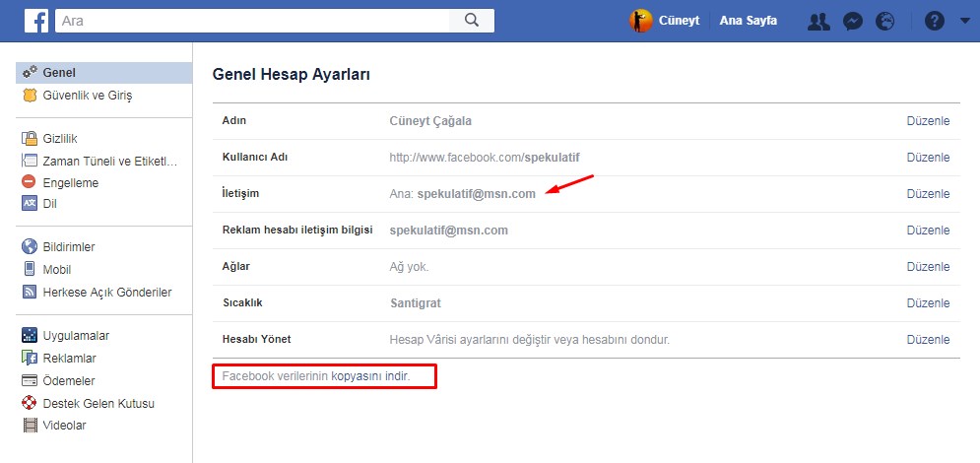
Task: Go to Ana Sayfa home page
Action: (748, 21)
